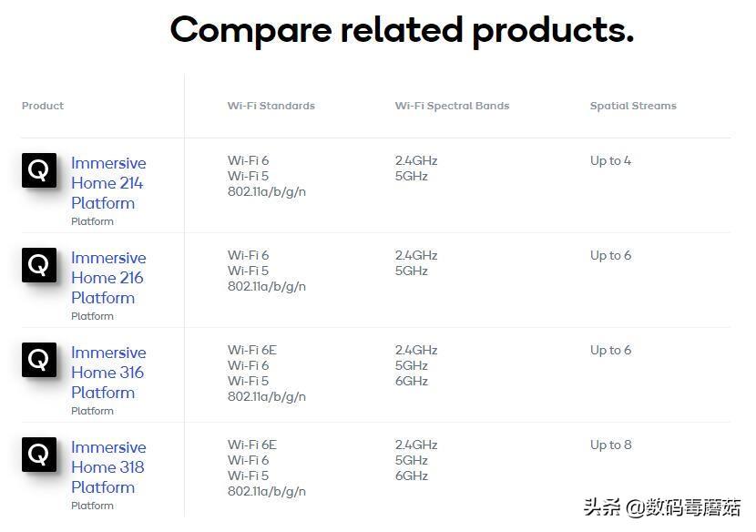Click the Immersive Home 216 Qualcomm logo icon

(x=39, y=265)
